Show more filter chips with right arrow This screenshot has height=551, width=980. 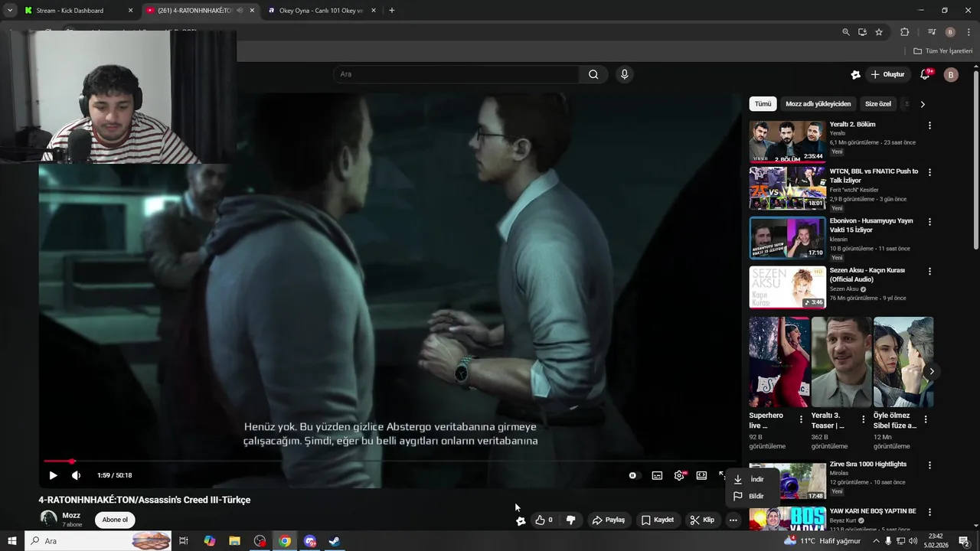coord(923,103)
